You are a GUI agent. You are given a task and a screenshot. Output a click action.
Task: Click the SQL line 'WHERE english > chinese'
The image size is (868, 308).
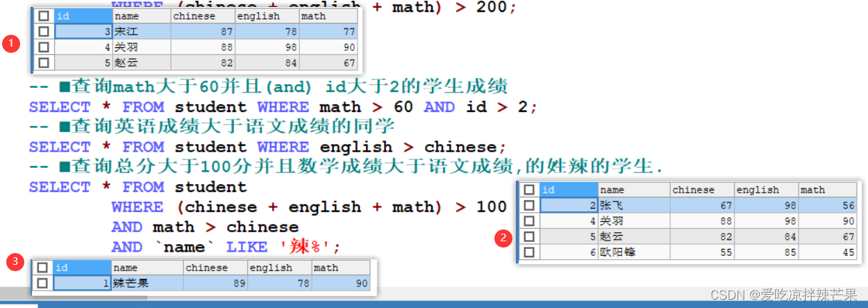coord(267,147)
